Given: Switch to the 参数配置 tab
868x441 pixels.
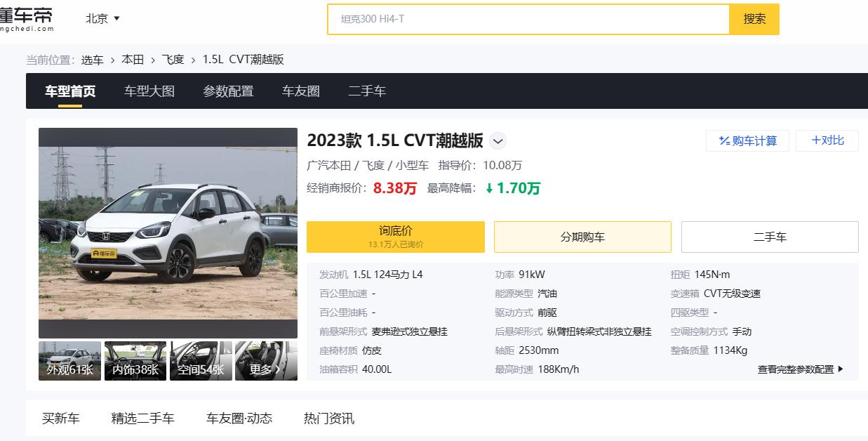Looking at the screenshot, I should coord(227,91).
